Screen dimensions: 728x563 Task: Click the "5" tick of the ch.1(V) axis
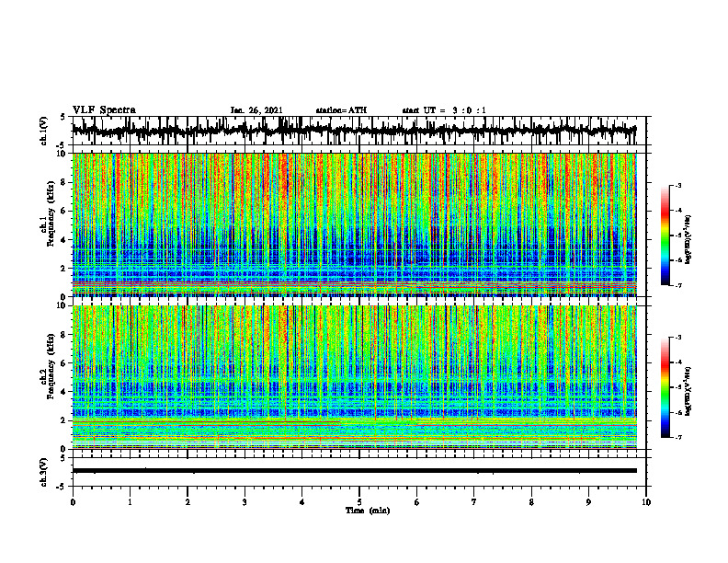(x=63, y=118)
